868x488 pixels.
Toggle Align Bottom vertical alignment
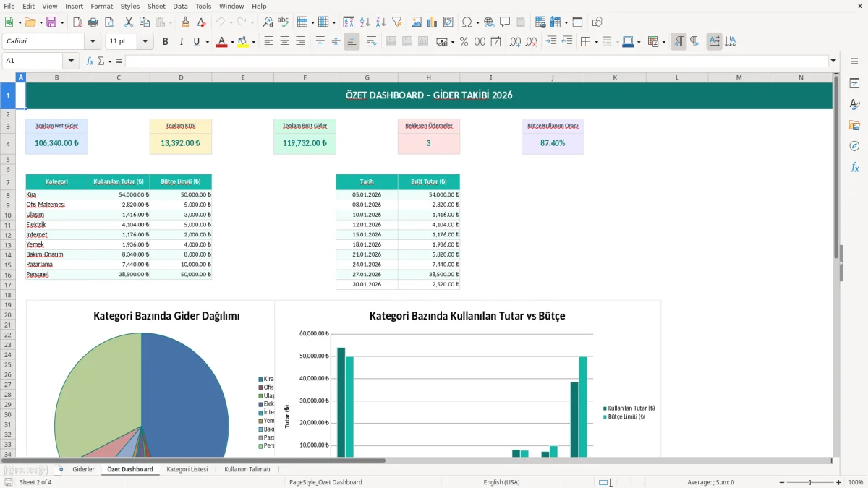pyautogui.click(x=352, y=42)
